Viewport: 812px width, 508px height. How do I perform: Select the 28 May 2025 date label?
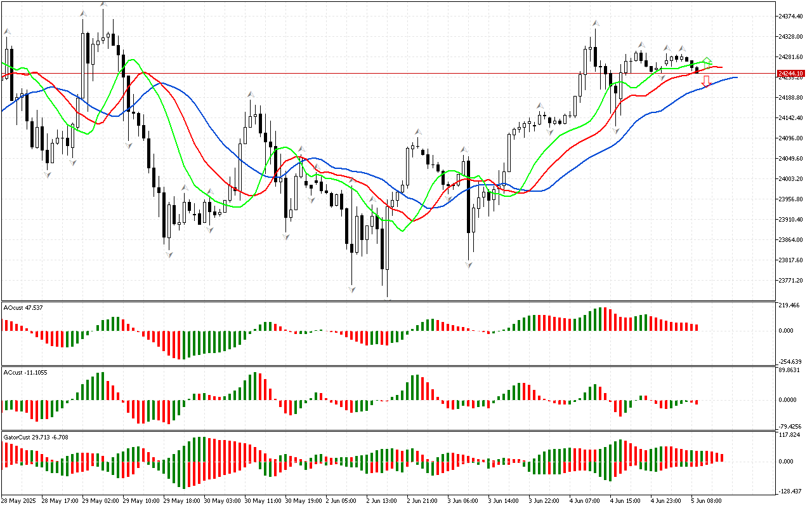click(19, 500)
